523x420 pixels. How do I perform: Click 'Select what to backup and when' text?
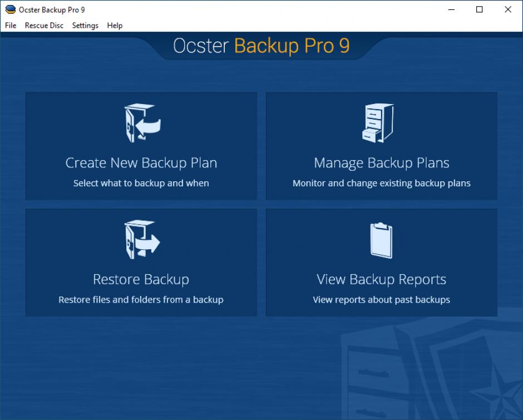(x=141, y=183)
